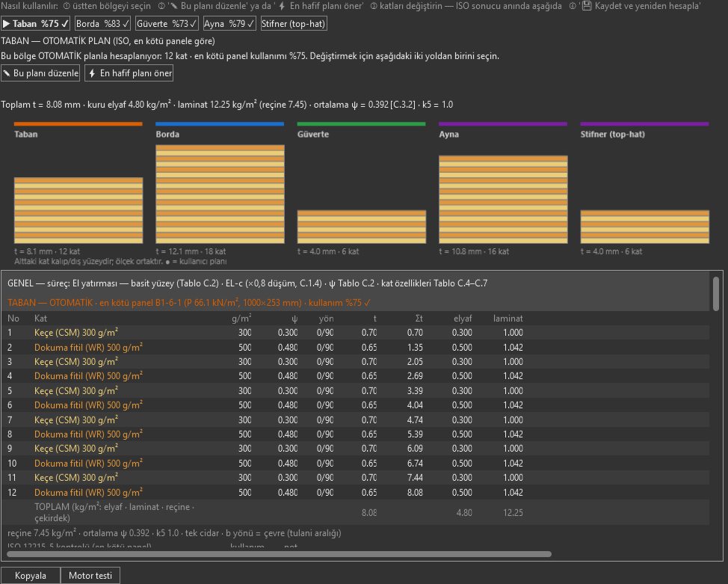Select row 5 'Keçe (CSM) 300 g/m²'
Image resolution: width=728 pixels, height=584 pixels.
tap(355, 391)
